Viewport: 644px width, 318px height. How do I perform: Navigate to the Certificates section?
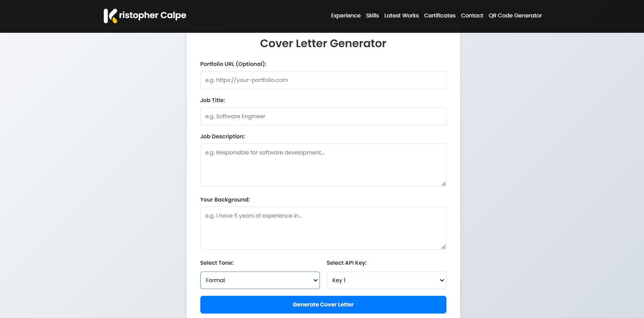440,16
